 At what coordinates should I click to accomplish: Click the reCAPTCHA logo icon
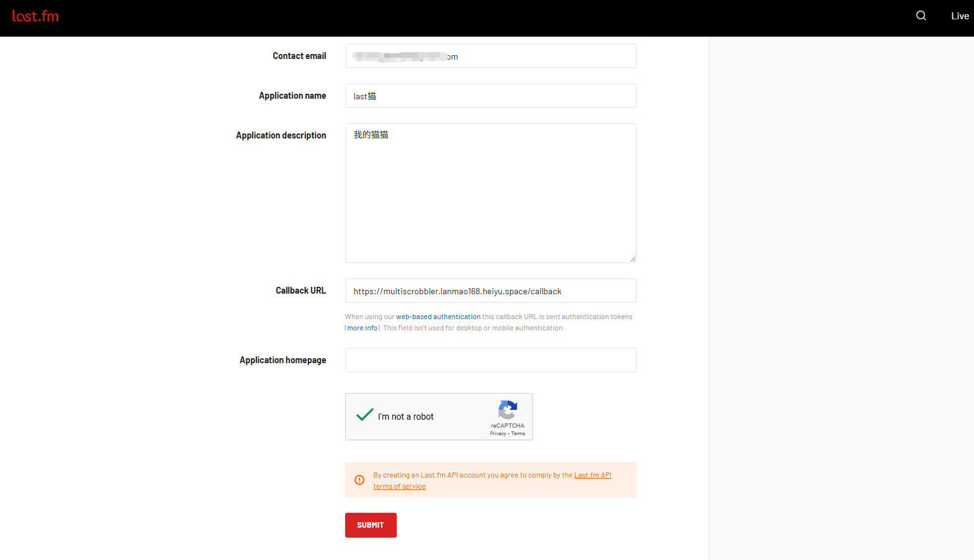point(508,410)
